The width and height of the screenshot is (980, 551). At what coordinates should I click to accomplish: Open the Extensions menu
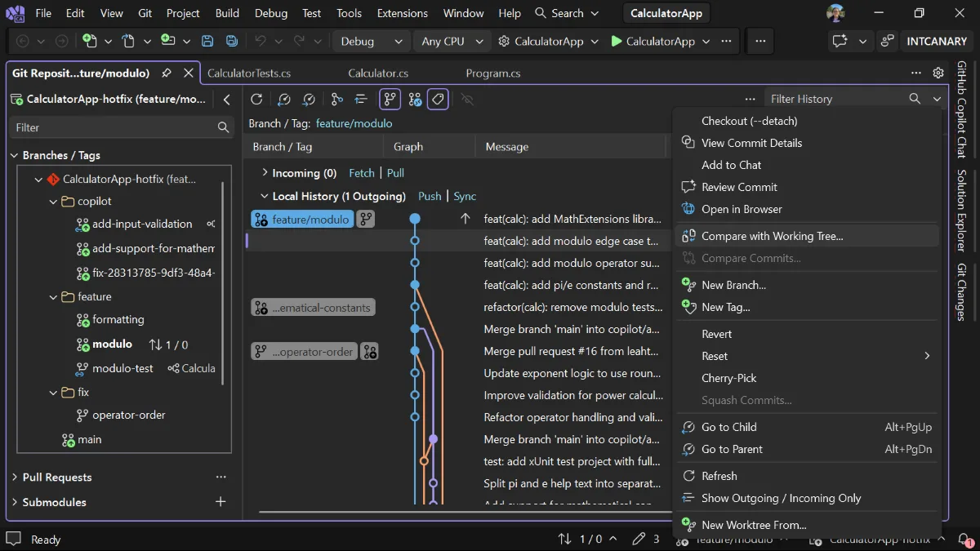403,13
